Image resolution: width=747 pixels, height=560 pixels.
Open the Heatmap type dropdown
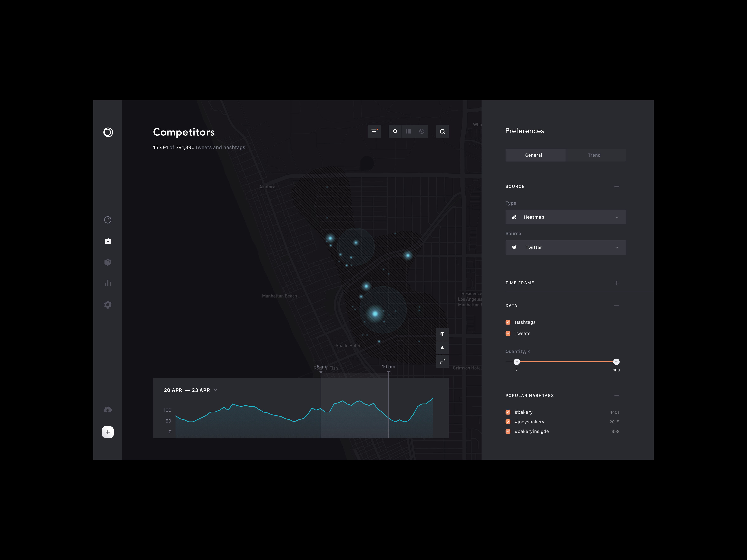pos(566,217)
